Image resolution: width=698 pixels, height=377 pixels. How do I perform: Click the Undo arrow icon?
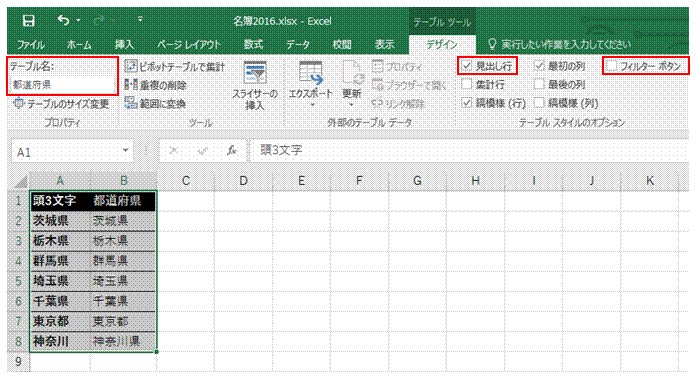pyautogui.click(x=63, y=20)
